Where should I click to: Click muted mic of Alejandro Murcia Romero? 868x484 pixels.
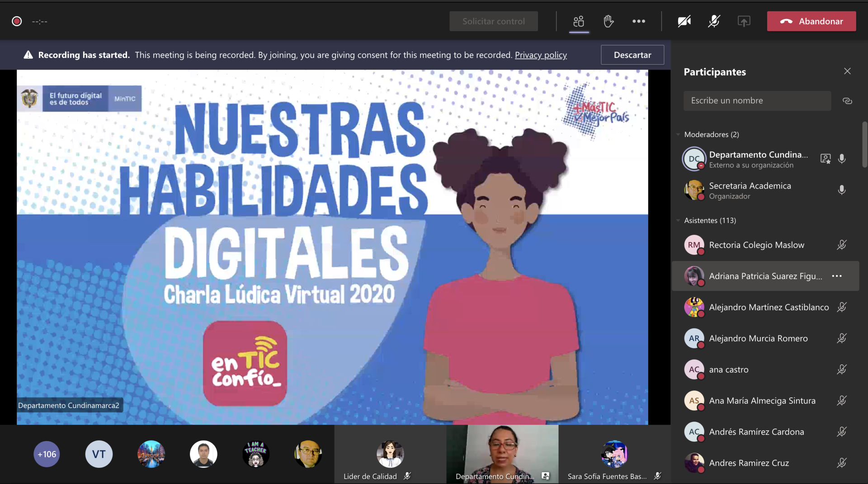coord(842,338)
